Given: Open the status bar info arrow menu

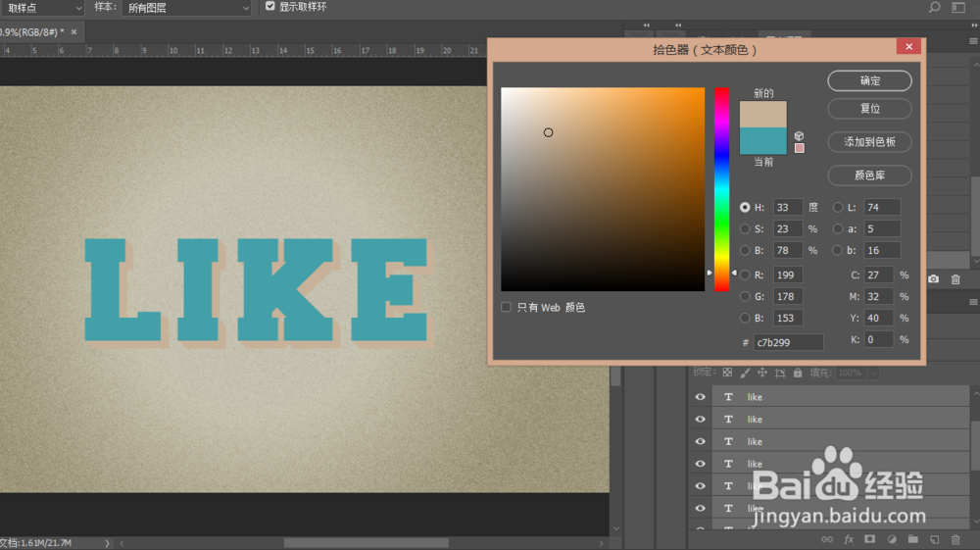Looking at the screenshot, I should click(107, 543).
